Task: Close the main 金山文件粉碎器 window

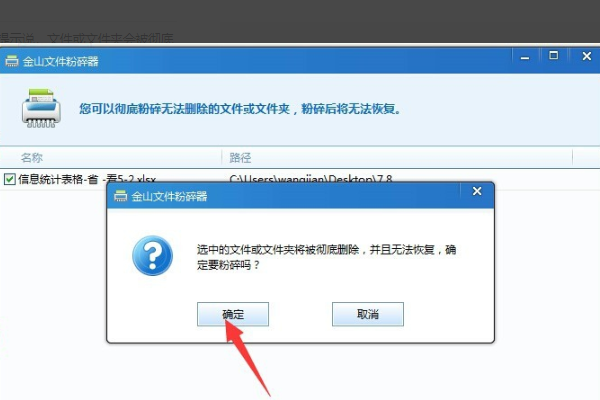Action: click(587, 56)
